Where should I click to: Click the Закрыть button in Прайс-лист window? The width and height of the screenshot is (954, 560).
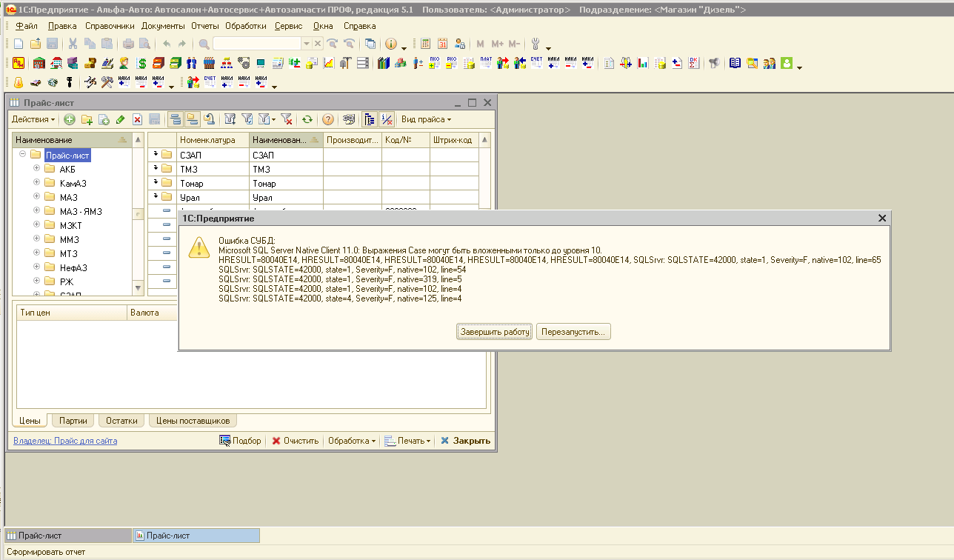pyautogui.click(x=465, y=441)
